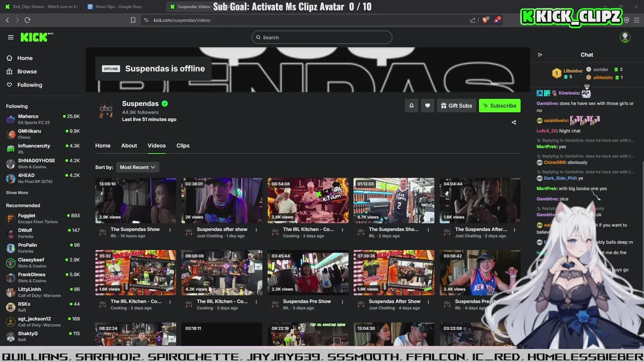Open recommended channel ShaktyG
This screenshot has height=362, width=644.
click(x=43, y=336)
